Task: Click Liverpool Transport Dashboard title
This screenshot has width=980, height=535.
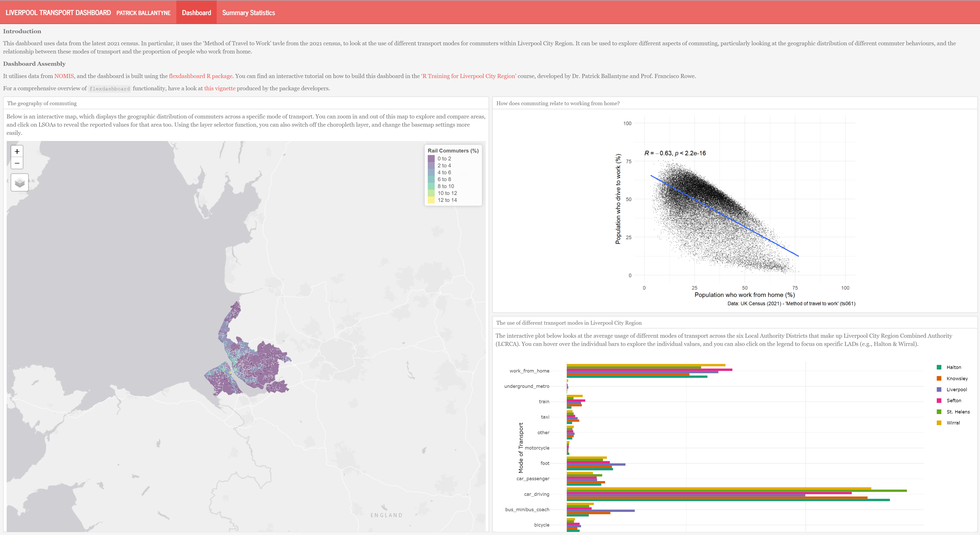Action: point(58,13)
